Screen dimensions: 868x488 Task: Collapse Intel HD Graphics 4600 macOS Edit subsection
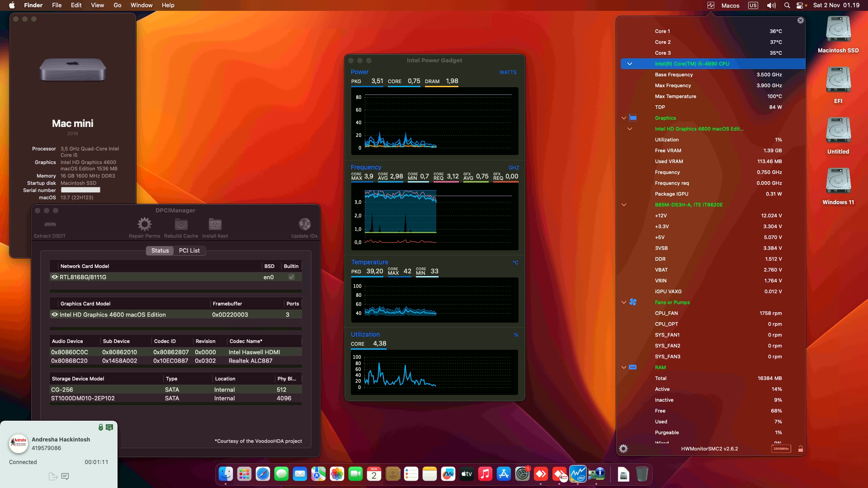coord(629,129)
